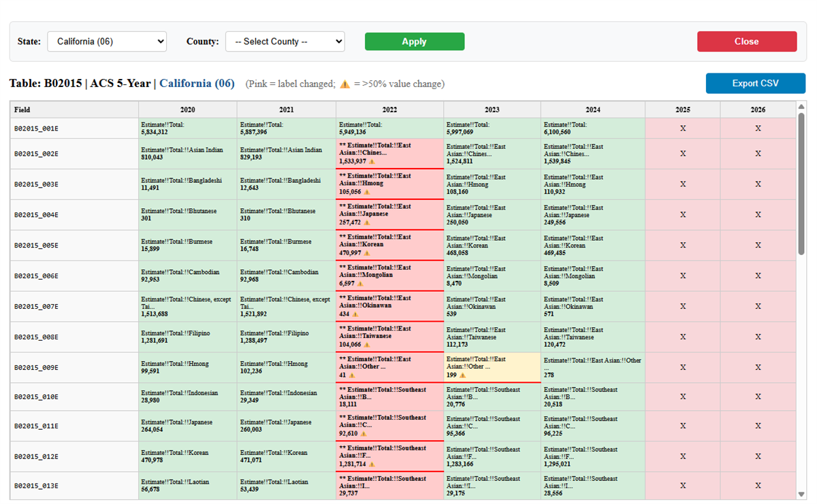Click the vertical scrollbar thumb
This screenshot has height=504, width=817.
click(801, 184)
